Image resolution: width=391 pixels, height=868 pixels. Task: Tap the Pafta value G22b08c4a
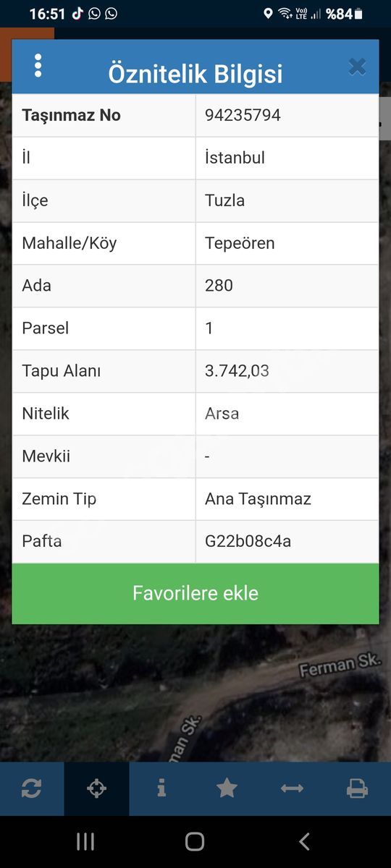(x=248, y=541)
